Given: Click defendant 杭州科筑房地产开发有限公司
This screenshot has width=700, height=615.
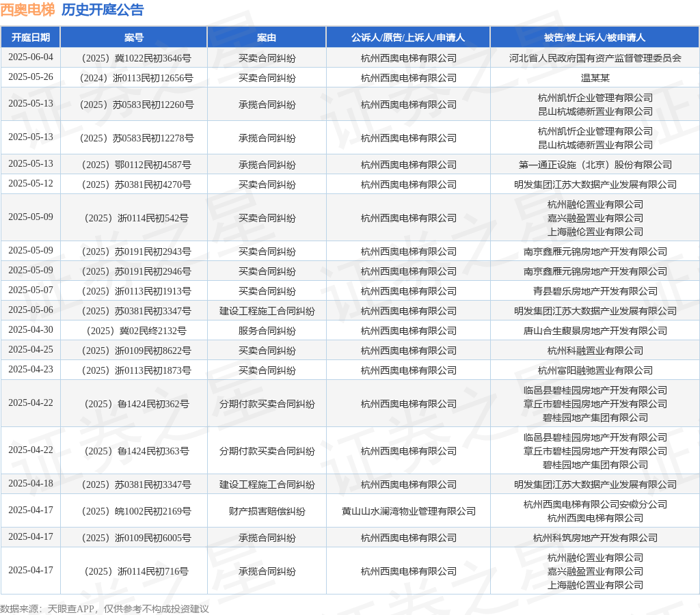Looking at the screenshot, I should (595, 538).
